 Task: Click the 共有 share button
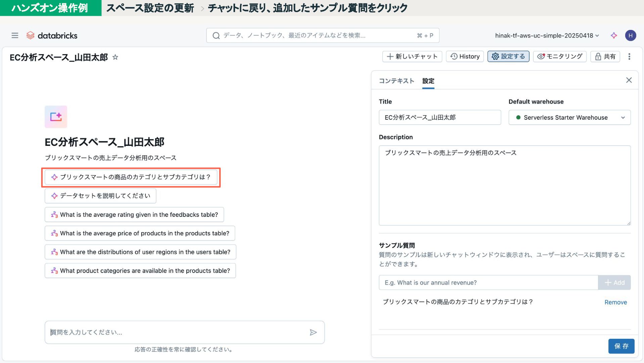(x=605, y=56)
